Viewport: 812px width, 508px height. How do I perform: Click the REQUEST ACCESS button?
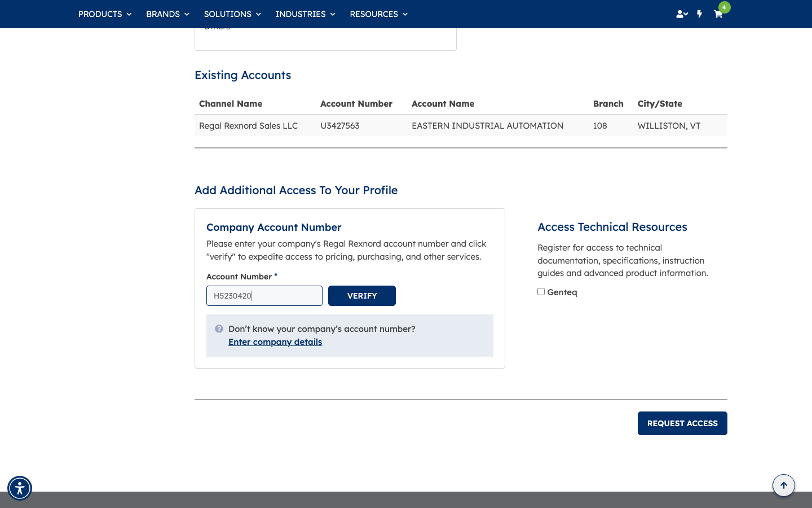682,423
